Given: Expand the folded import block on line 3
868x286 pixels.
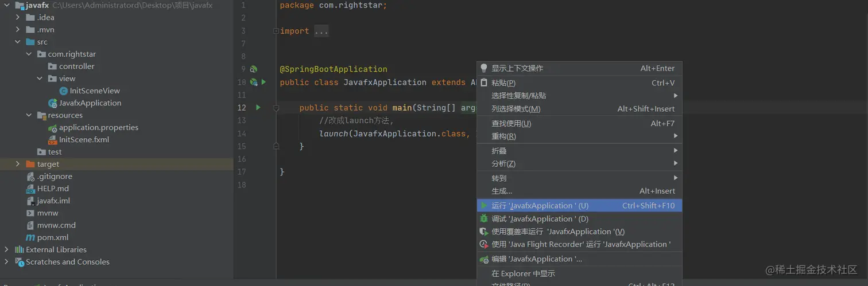Looking at the screenshot, I should (x=276, y=31).
